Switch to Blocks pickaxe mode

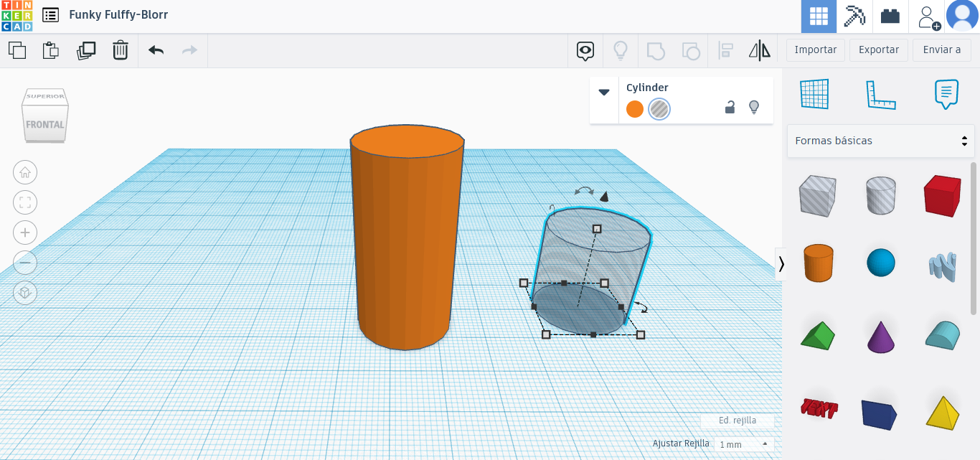tap(854, 16)
